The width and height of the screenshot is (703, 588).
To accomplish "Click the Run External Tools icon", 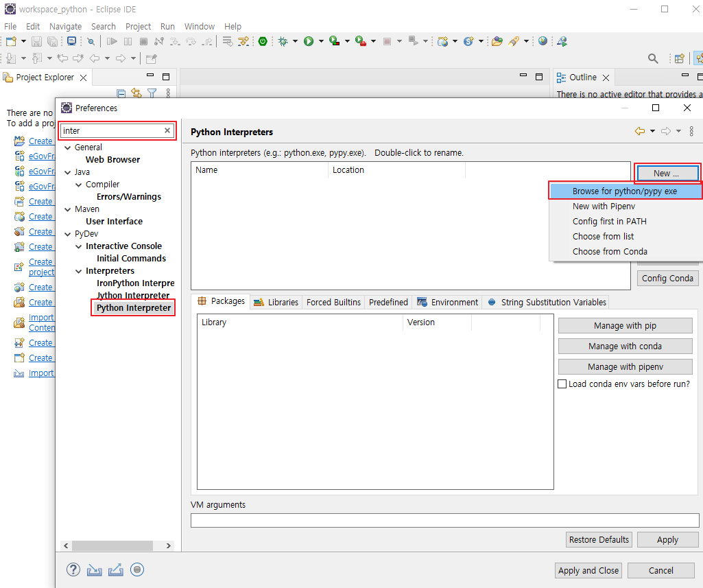I will pos(361,41).
